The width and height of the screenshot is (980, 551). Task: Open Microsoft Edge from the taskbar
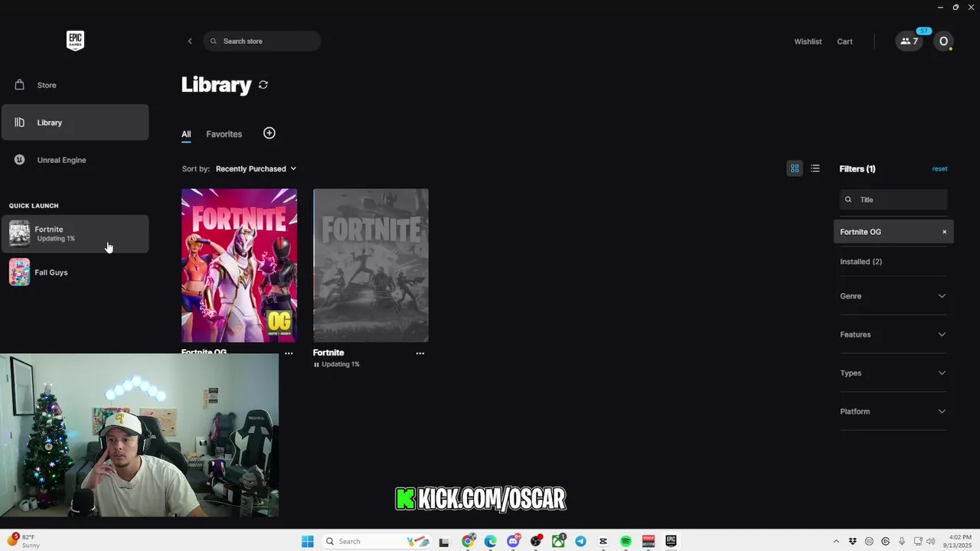491,541
